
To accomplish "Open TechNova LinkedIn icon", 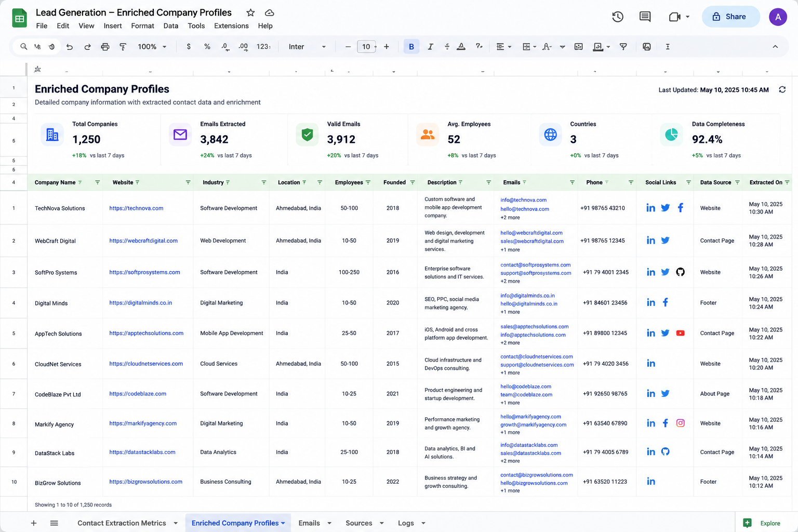I will [x=650, y=208].
